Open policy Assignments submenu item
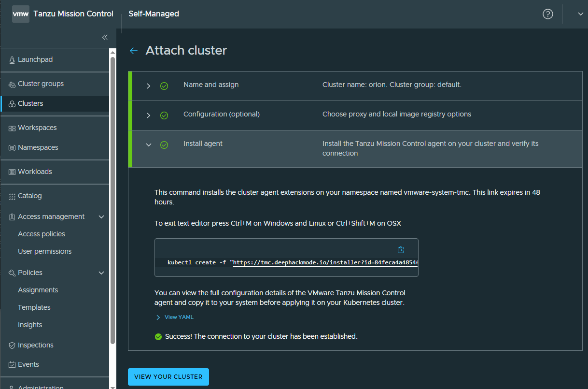The width and height of the screenshot is (588, 389). pyautogui.click(x=38, y=290)
